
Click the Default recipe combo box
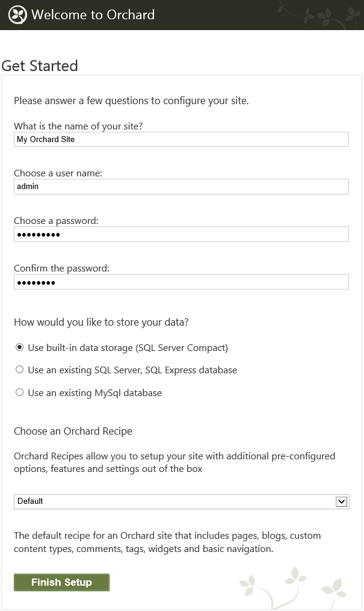pyautogui.click(x=182, y=501)
